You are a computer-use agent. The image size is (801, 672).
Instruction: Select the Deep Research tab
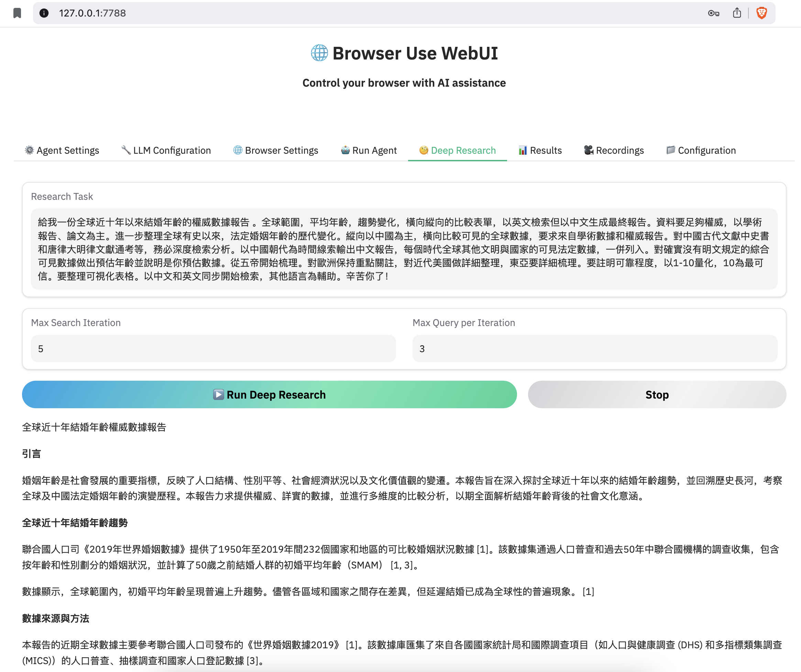[x=457, y=150]
